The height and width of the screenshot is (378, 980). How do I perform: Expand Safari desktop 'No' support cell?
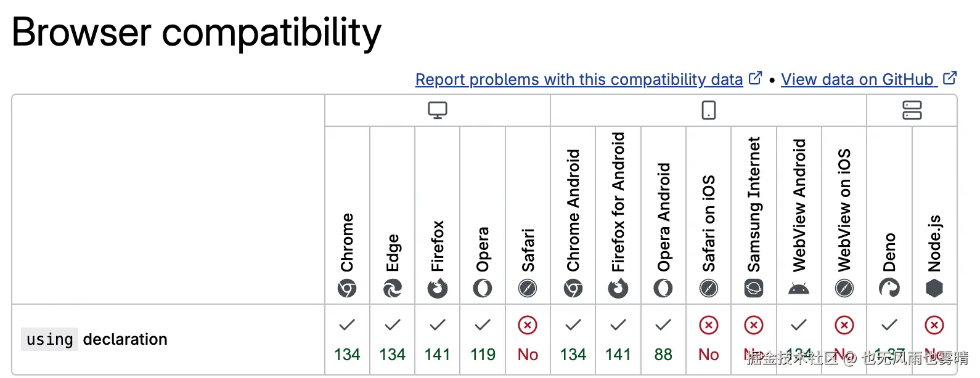pyautogui.click(x=528, y=339)
